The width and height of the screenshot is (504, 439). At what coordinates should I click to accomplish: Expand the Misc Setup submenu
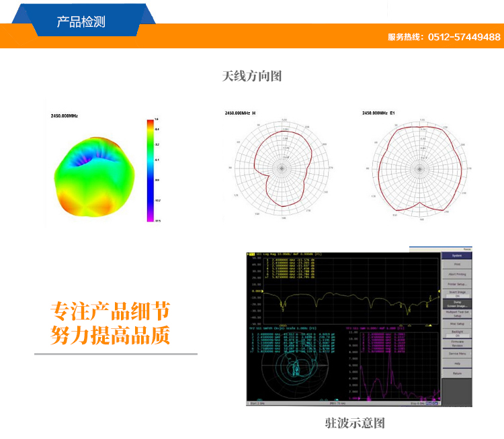click(456, 324)
